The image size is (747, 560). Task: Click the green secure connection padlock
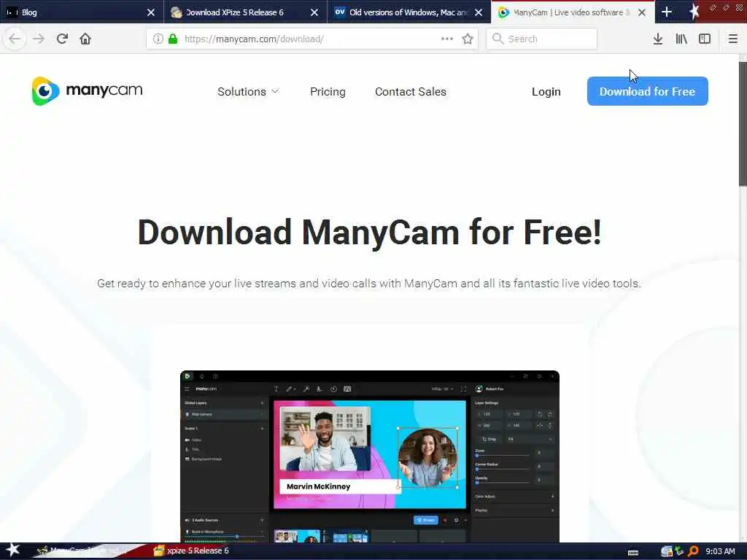point(174,39)
